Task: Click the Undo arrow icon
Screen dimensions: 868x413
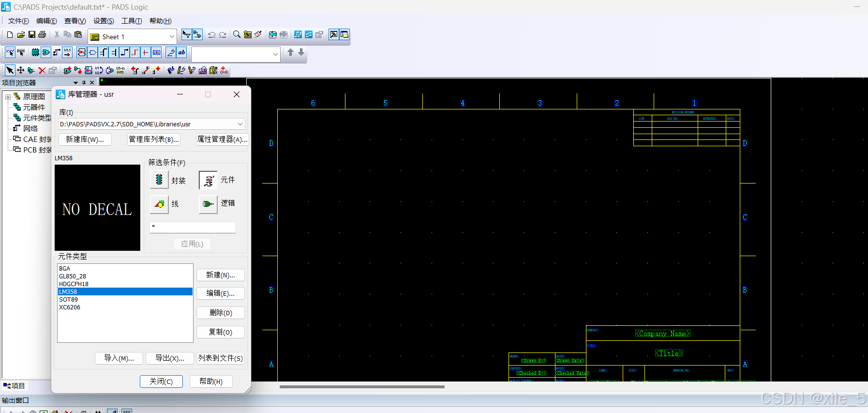Action: point(212,35)
